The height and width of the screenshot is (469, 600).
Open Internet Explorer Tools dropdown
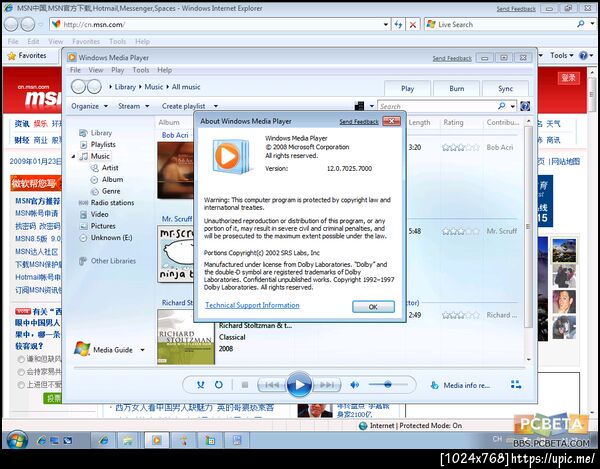pyautogui.click(x=562, y=55)
